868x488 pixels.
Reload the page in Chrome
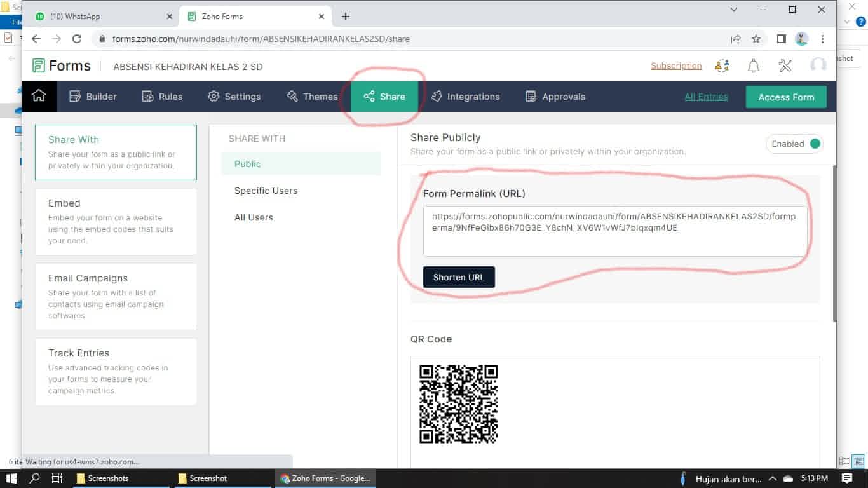[77, 39]
